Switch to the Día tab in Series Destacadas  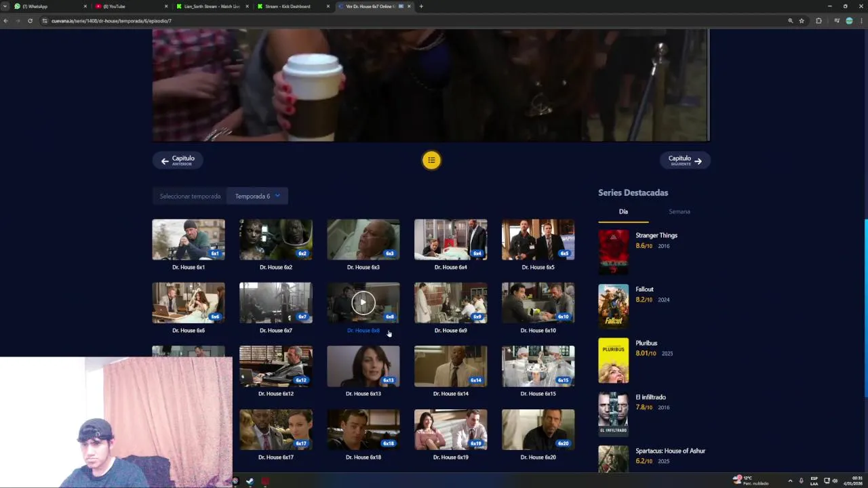pyautogui.click(x=623, y=211)
